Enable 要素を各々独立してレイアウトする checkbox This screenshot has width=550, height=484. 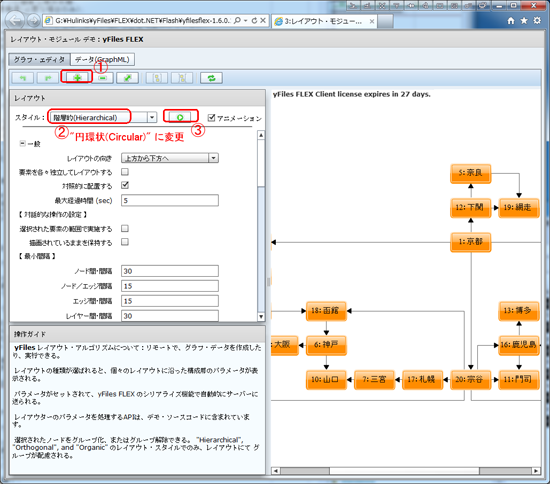click(125, 172)
